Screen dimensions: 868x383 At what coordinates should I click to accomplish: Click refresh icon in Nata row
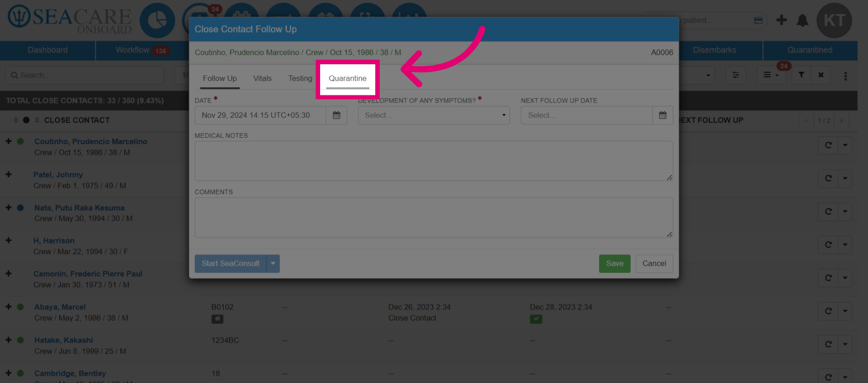pos(828,211)
